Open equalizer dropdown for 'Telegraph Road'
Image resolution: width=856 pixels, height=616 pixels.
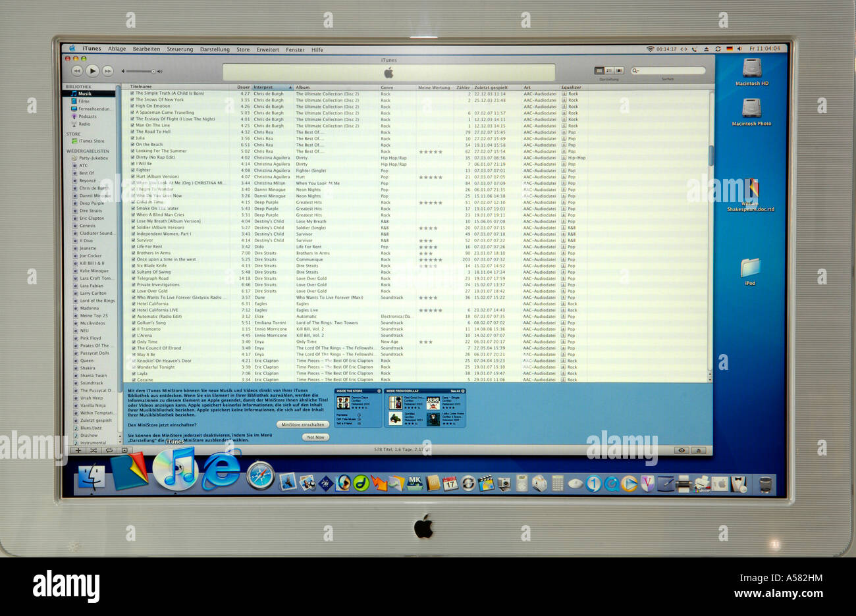pos(564,278)
